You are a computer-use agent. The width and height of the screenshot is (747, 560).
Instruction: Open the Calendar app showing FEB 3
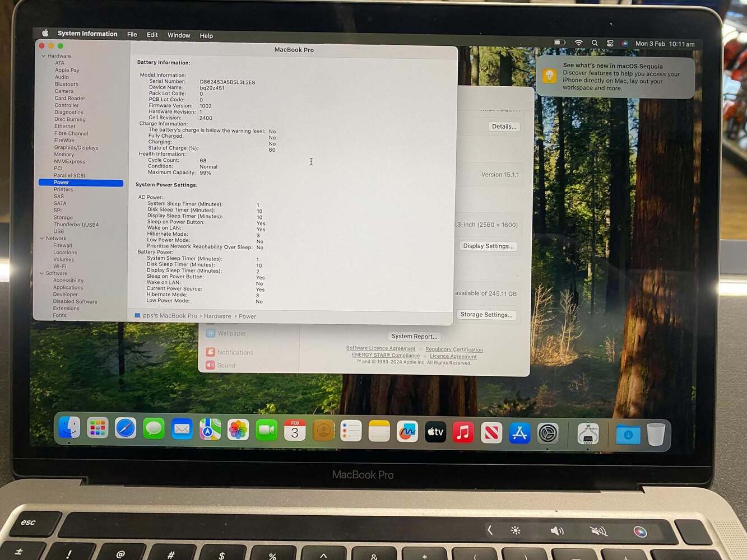295,431
